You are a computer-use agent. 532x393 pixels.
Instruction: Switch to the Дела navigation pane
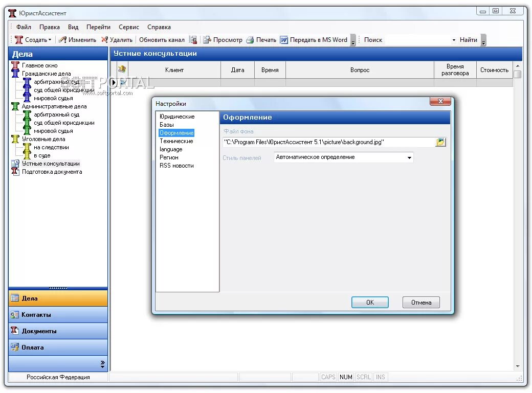[58, 298]
